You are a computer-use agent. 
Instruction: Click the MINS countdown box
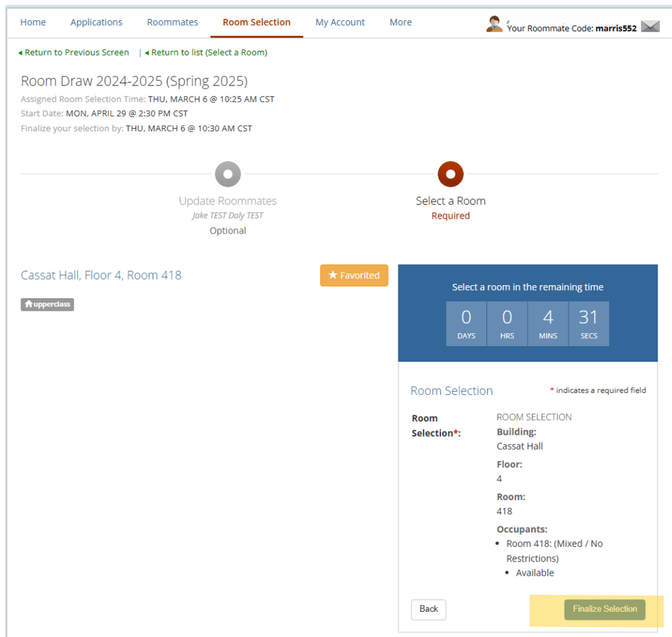point(548,324)
